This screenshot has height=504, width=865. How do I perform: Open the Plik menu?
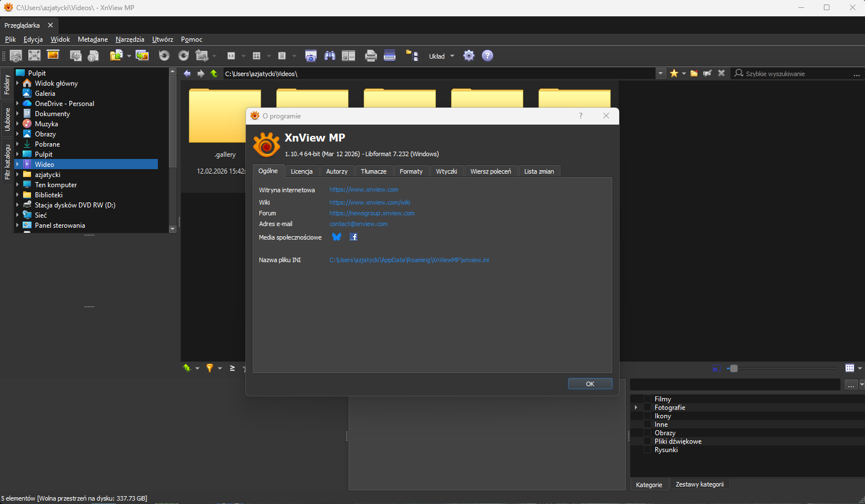point(10,39)
